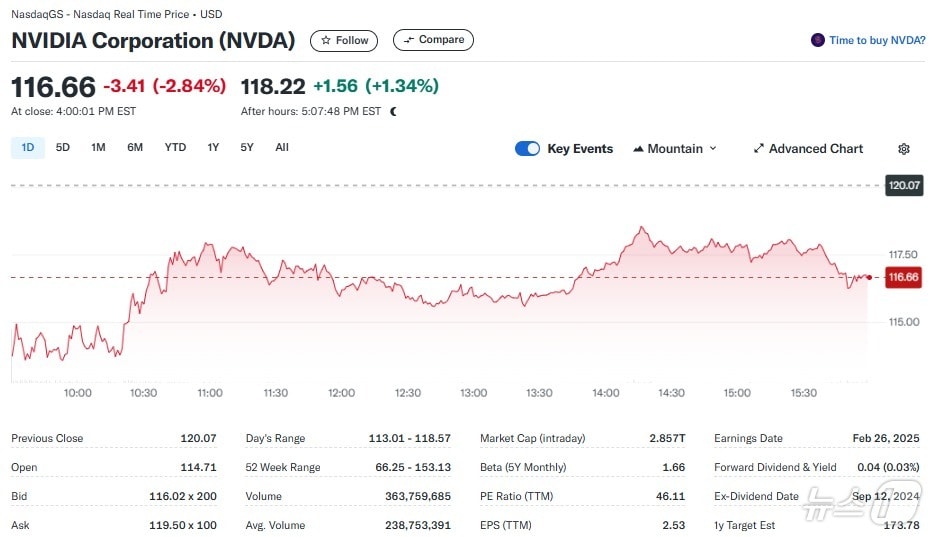Open the Time to buy NVDA link
932x537 pixels.
[x=876, y=41]
